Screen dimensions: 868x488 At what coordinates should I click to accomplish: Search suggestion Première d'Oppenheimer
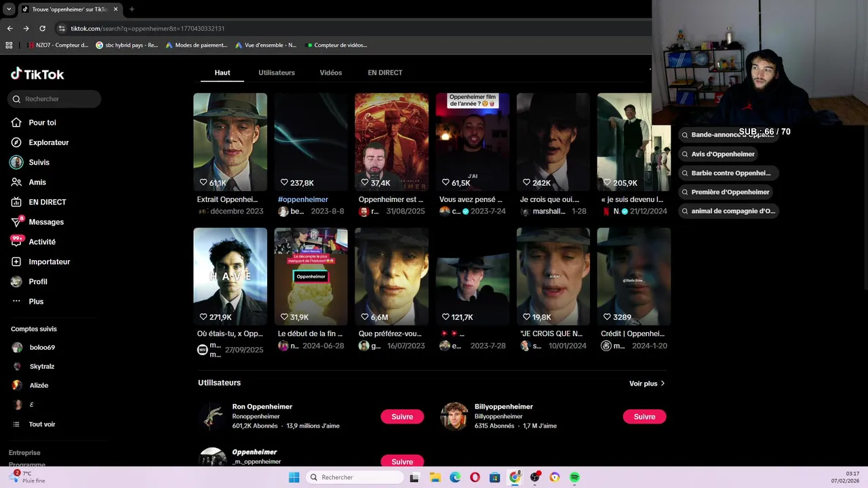click(x=726, y=192)
